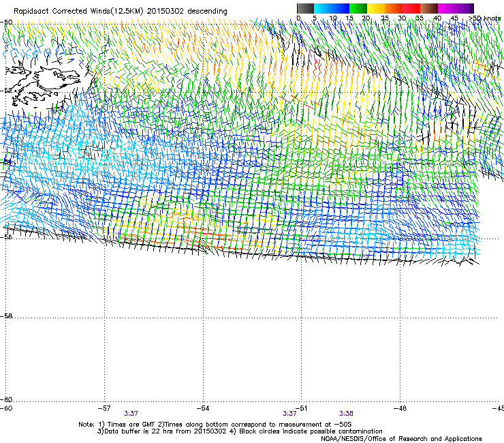The image size is (504, 443).
Task: Click the -50 latitude axis label
Action: tap(6, 22)
